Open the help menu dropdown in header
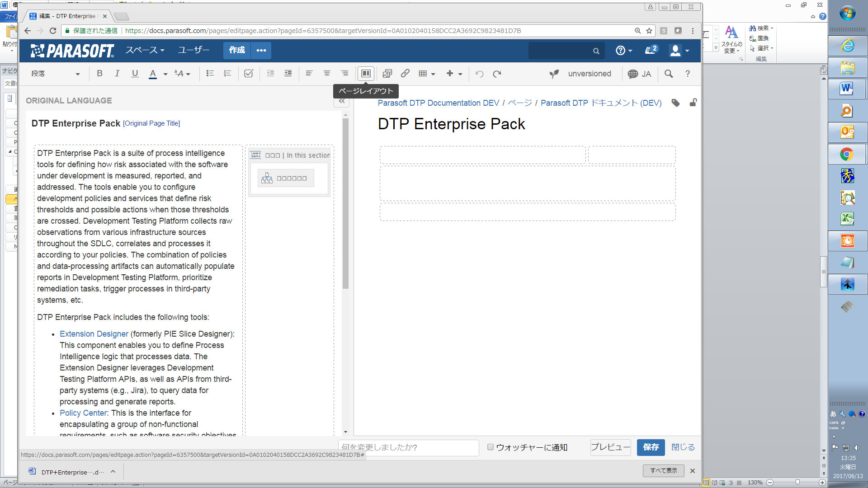Viewport: 868px width, 488px height. point(624,51)
